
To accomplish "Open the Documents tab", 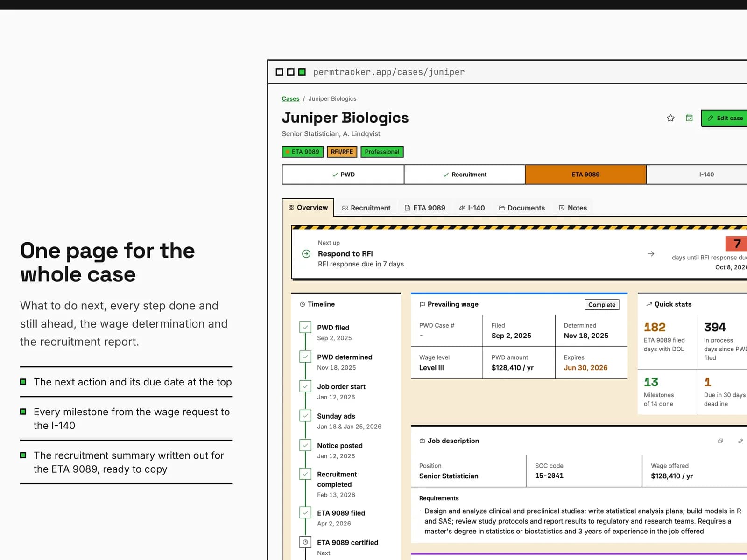I will (x=522, y=208).
